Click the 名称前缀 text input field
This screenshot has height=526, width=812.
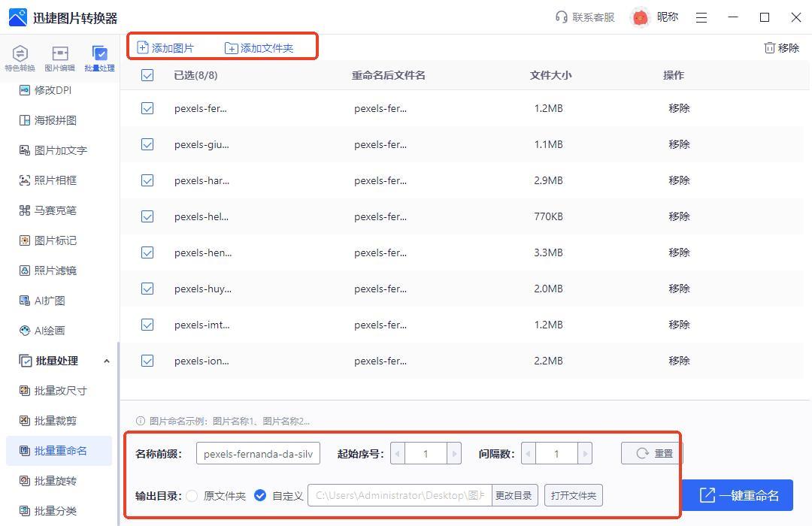258,454
